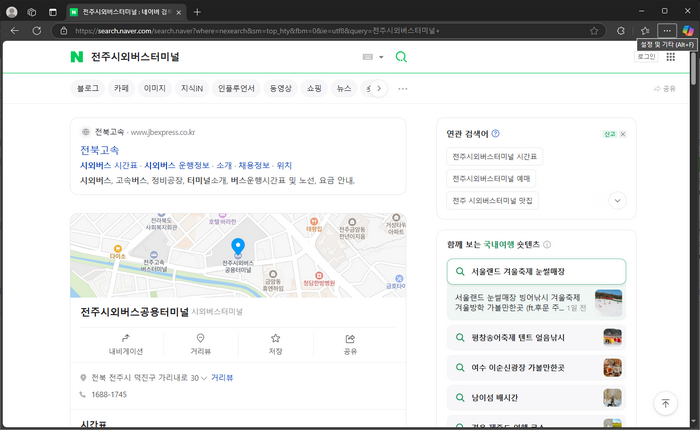
Task: Select the 이미지 tab
Action: pyautogui.click(x=154, y=88)
